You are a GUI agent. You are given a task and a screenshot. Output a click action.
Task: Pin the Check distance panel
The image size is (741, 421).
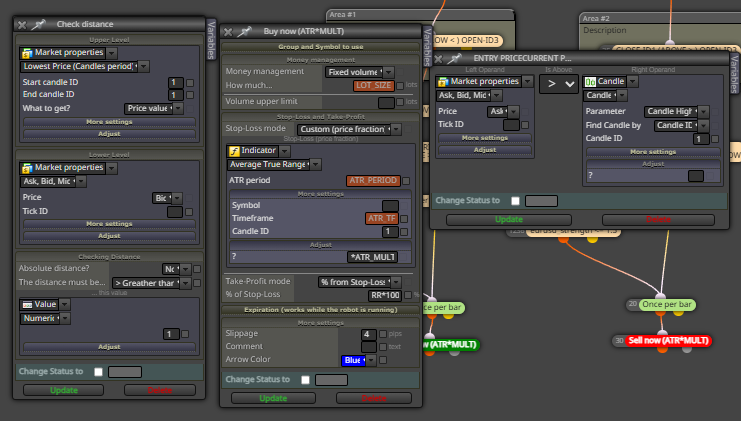(x=39, y=24)
